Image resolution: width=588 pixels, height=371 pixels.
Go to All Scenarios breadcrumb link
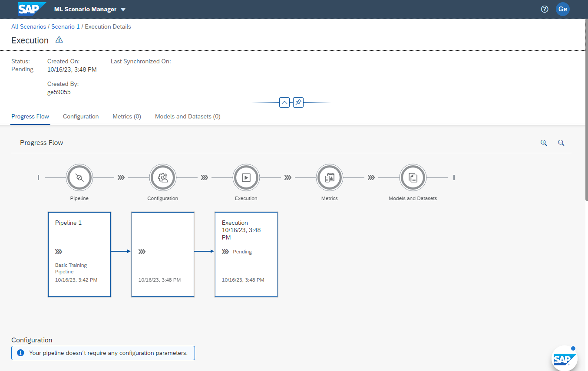[x=29, y=26]
